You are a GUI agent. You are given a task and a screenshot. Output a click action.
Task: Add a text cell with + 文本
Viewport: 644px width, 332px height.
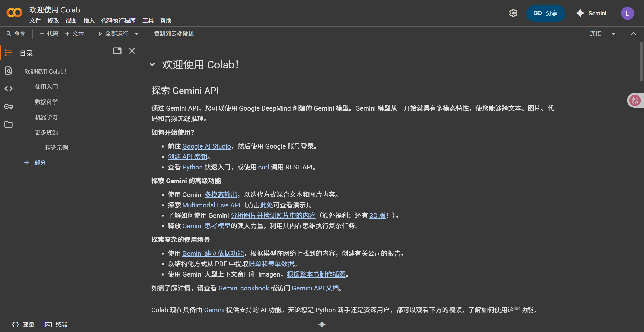tap(74, 34)
